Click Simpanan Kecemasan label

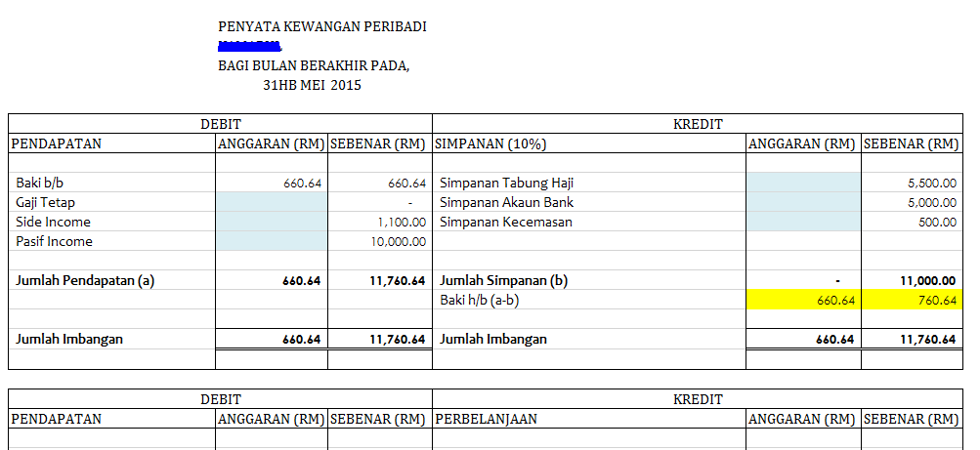click(x=505, y=222)
